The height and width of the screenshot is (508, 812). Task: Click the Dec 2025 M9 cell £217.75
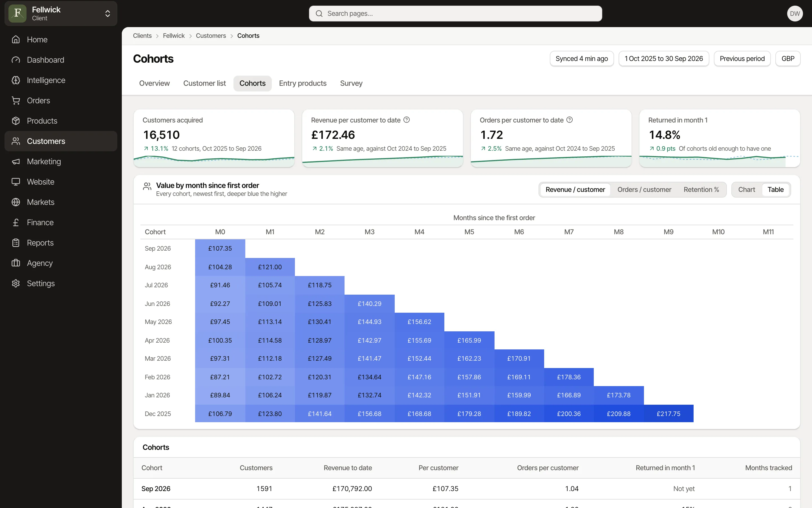tap(668, 414)
